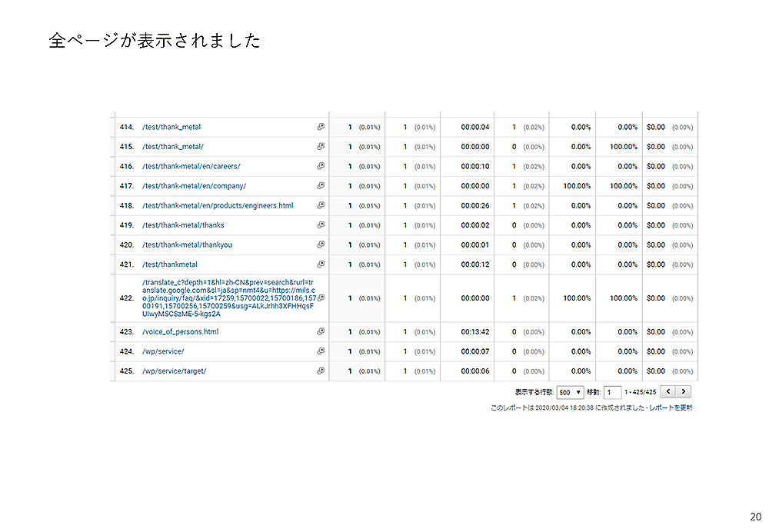Click the /test/thank-metal/thanks page link
Screen dimensions: 769x532
coord(183,225)
